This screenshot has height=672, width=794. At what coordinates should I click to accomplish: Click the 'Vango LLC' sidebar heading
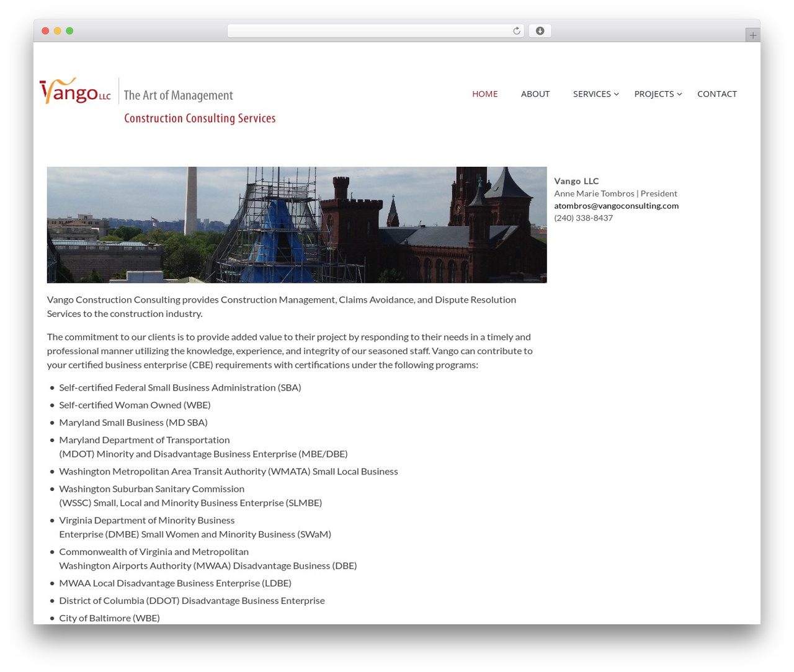click(x=576, y=181)
